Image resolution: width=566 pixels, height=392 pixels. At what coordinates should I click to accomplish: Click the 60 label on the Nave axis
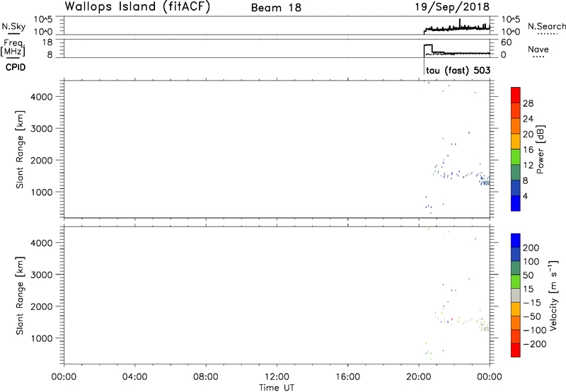[x=506, y=42]
